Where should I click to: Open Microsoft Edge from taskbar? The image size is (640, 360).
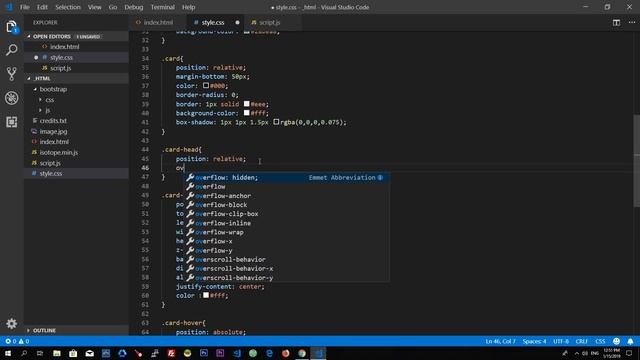[x=269, y=353]
